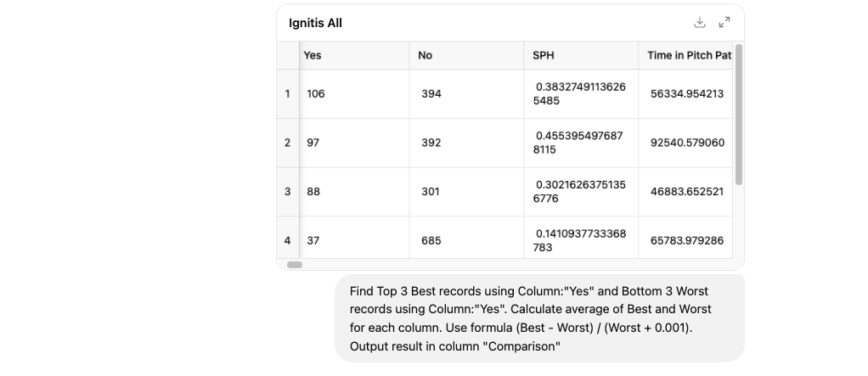Select row number 2
This screenshot has width=868, height=376.
point(288,143)
